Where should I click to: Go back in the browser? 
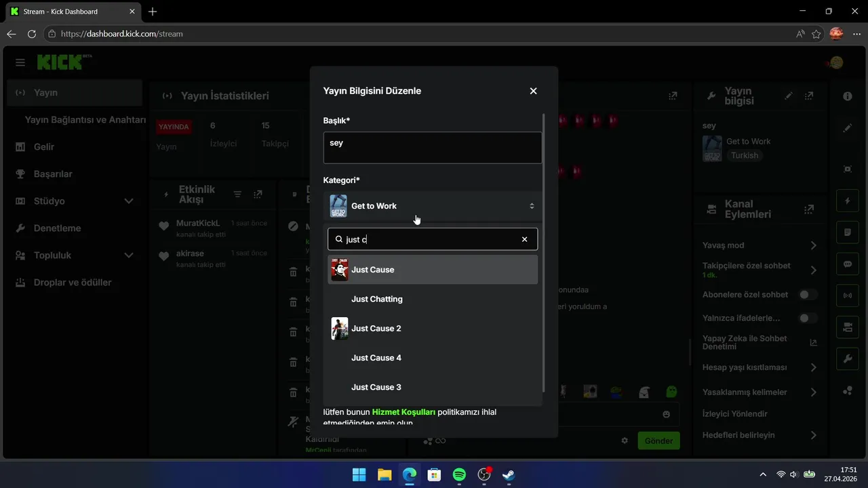[x=12, y=34]
